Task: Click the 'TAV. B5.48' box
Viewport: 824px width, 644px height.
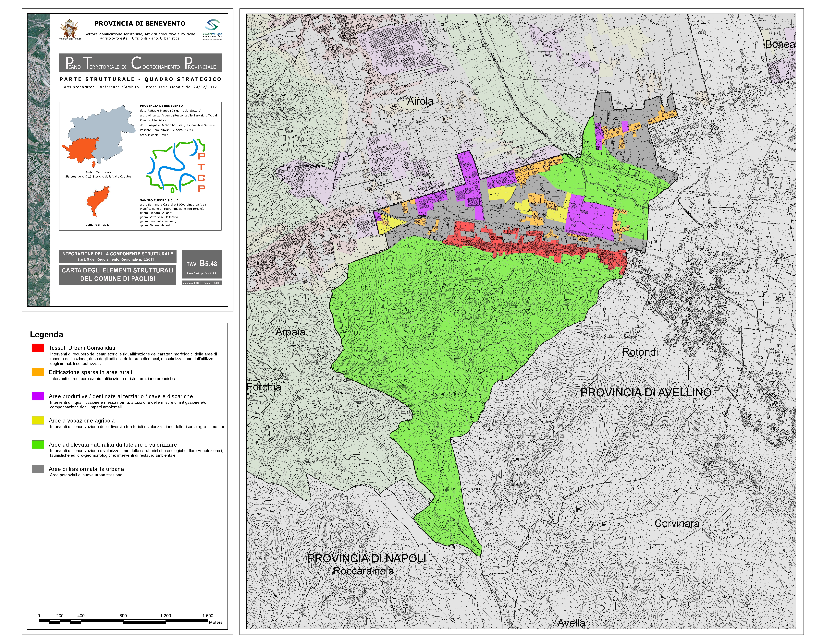Action: (x=202, y=264)
